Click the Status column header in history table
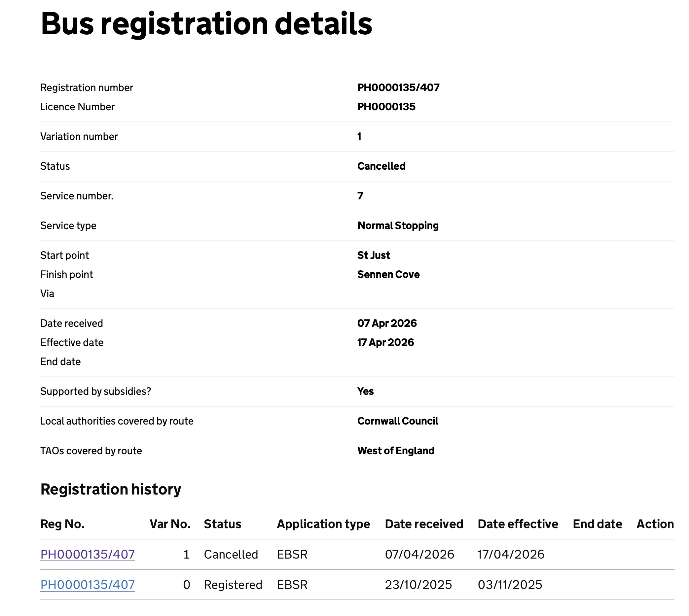This screenshot has height=616, width=689. (x=222, y=524)
